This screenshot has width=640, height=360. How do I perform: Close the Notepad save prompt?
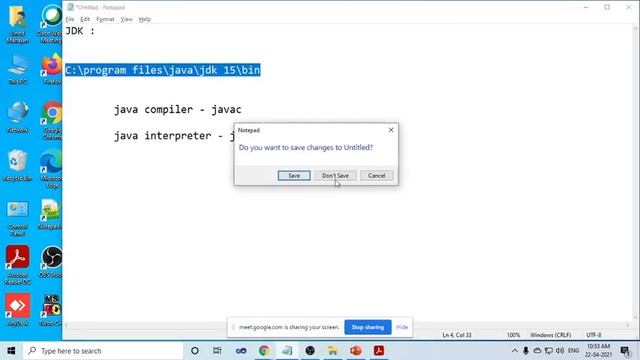click(x=391, y=130)
